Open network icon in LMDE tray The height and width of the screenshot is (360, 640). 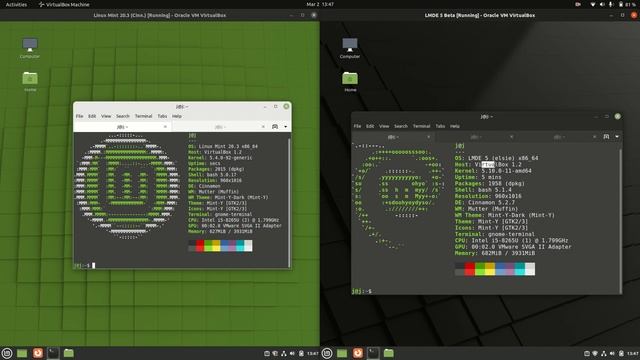click(604, 353)
